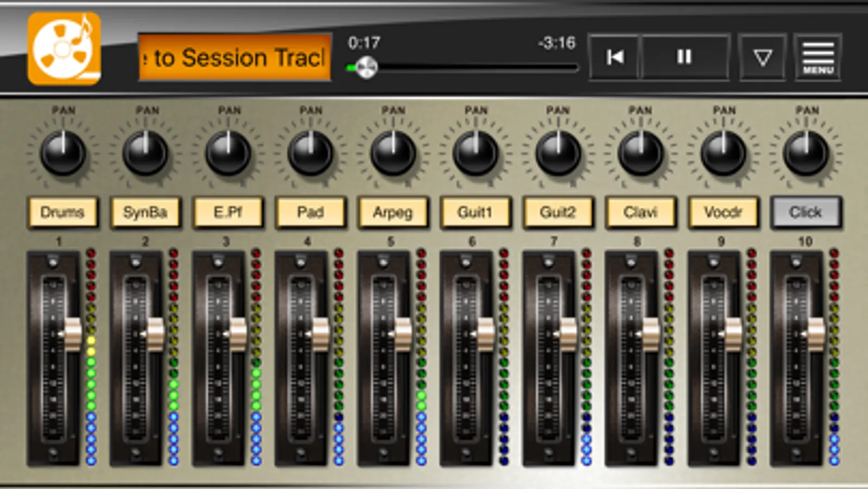
Task: Toggle the Pad track button
Action: tap(311, 212)
